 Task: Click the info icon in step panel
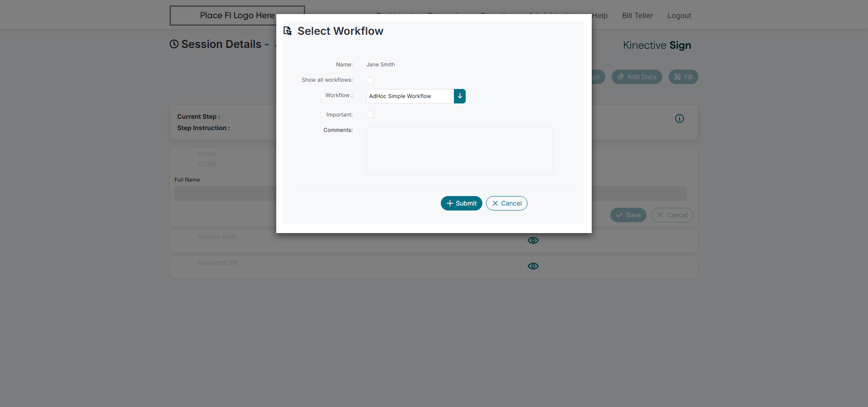[679, 118]
